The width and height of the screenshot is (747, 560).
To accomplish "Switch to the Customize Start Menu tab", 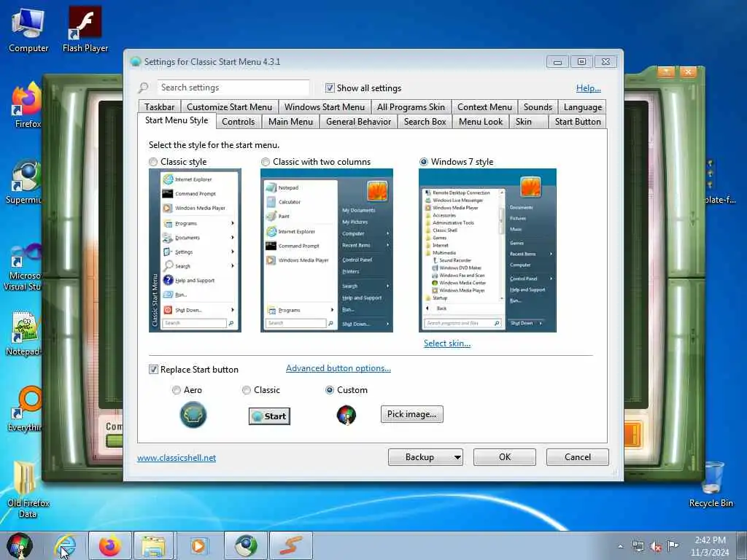I will pos(229,107).
